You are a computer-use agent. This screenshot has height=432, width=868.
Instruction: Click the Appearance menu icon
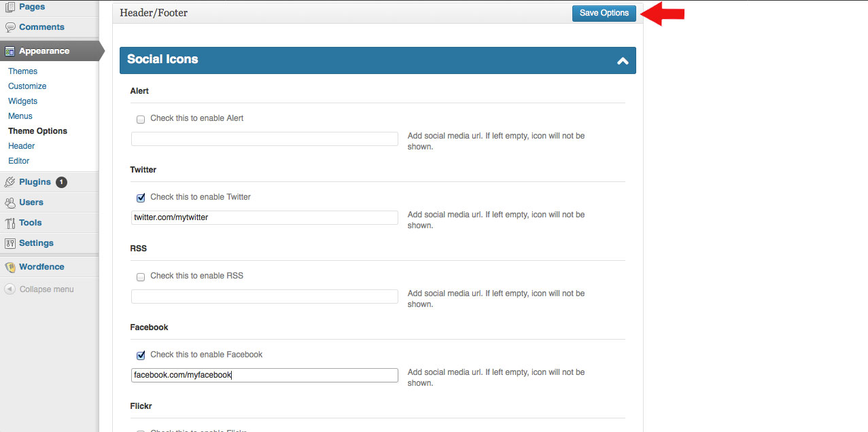[10, 51]
